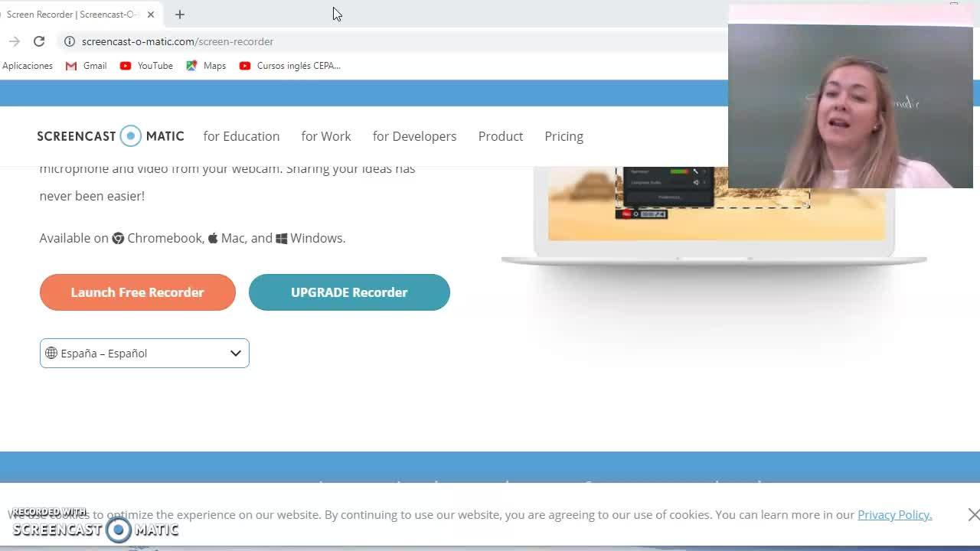Click the UPGRADE Recorder button
Viewport: 980px width, 551px height.
(x=349, y=292)
